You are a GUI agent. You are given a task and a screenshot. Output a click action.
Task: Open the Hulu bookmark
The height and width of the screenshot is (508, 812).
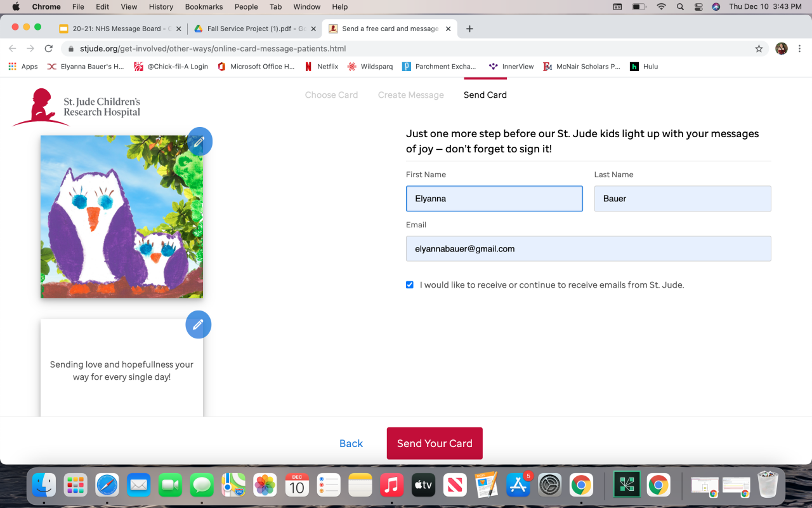pyautogui.click(x=643, y=66)
